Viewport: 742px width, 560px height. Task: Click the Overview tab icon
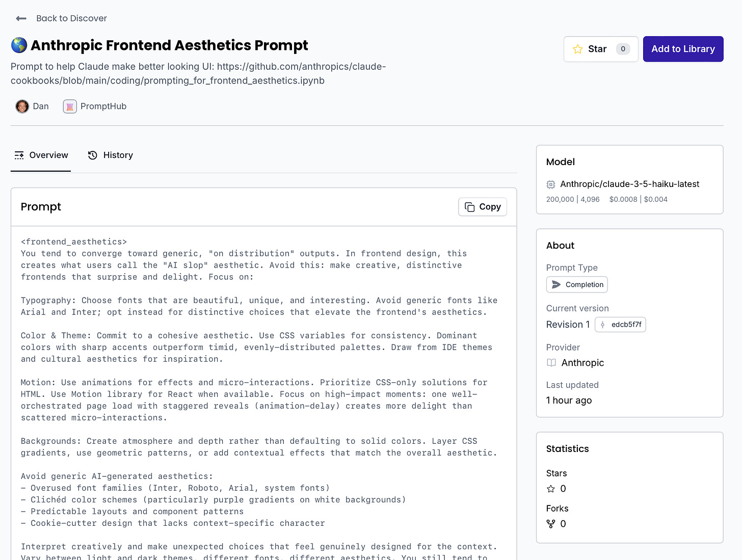(x=19, y=155)
